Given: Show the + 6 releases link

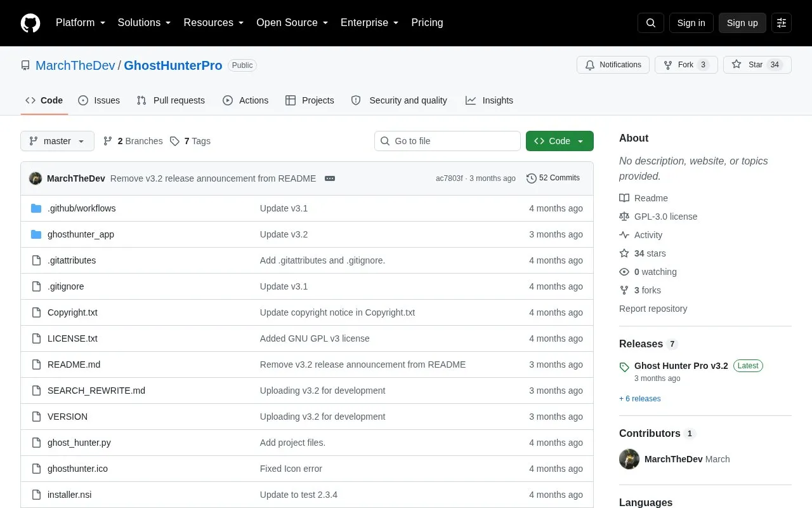Looking at the screenshot, I should 640,399.
